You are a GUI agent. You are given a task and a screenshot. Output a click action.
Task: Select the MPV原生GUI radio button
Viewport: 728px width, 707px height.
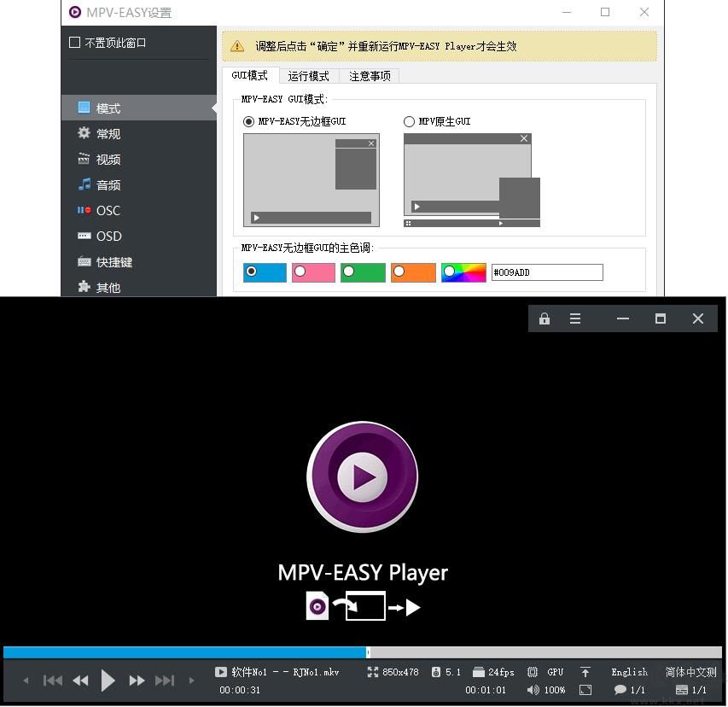(x=409, y=121)
